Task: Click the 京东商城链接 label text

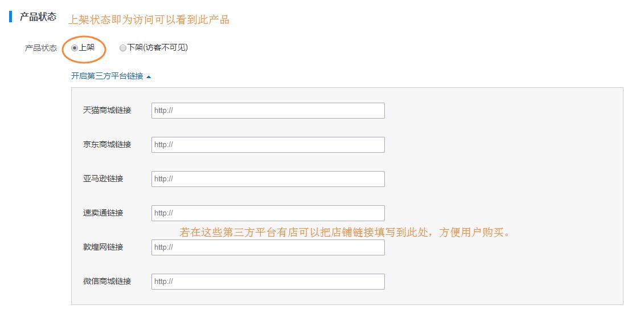Action: click(107, 144)
